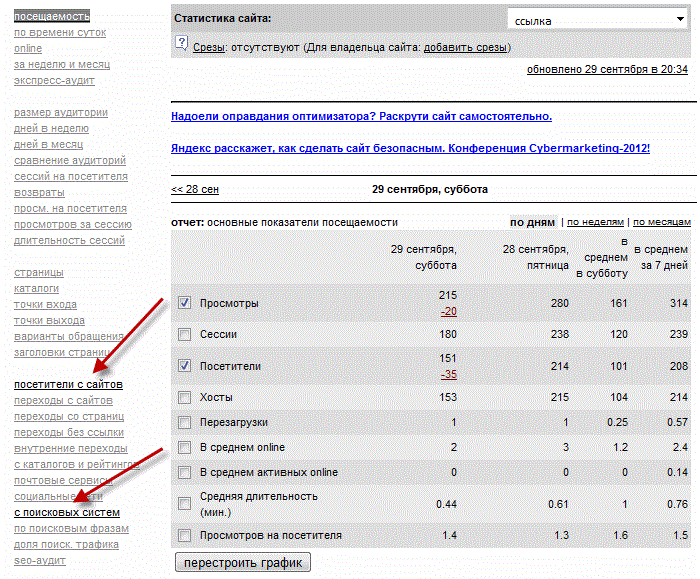The height and width of the screenshot is (579, 700).
Task: Open the Срезы link
Action: pyautogui.click(x=208, y=47)
